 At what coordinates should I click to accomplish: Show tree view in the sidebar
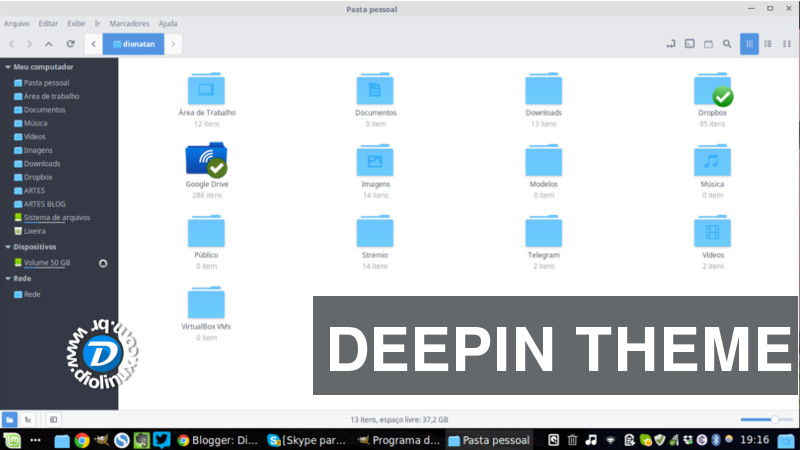tap(28, 419)
